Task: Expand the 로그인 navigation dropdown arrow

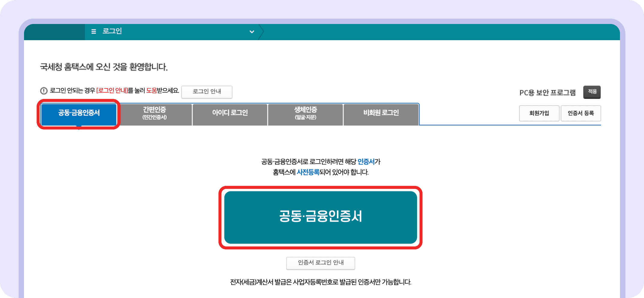Action: 252,32
